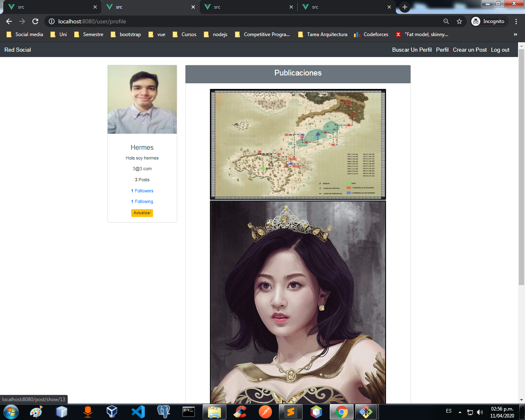Open Windows Explorer folder icon in taskbar
The width and height of the screenshot is (525, 420).
[214, 412]
